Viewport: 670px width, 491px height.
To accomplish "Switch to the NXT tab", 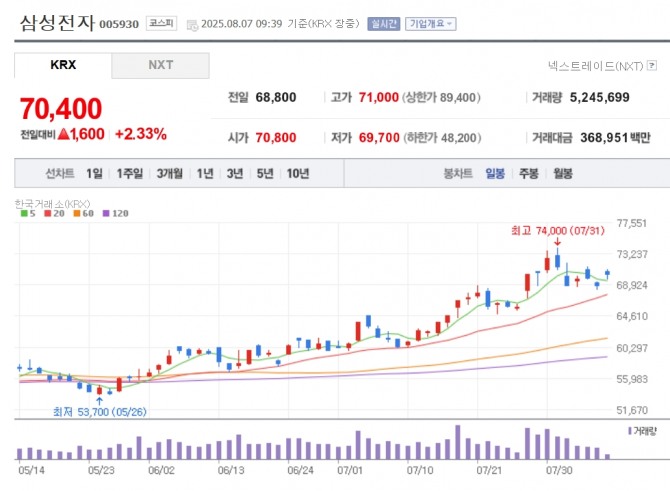I will 160,65.
